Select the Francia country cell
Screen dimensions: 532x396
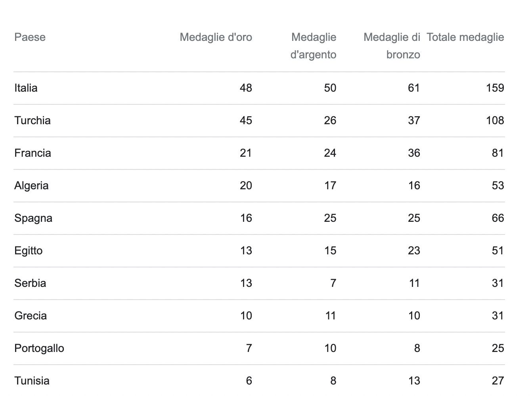click(33, 153)
